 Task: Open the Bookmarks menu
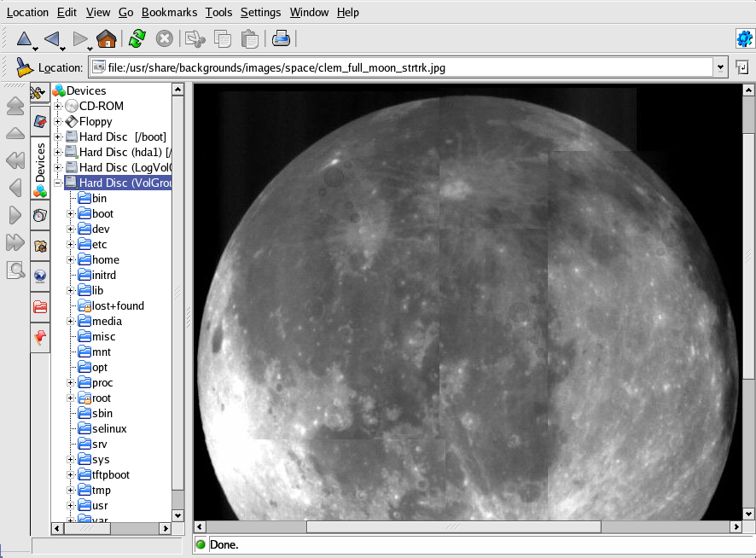[169, 13]
